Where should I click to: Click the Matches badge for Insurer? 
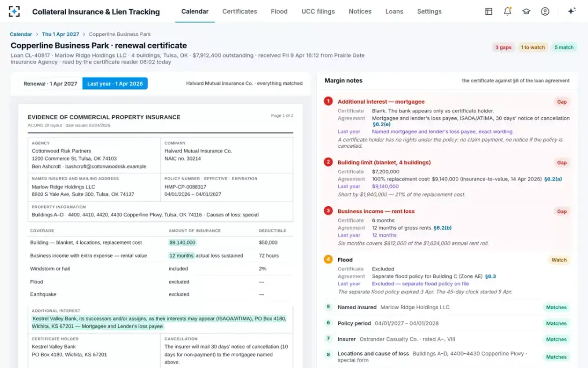(557, 339)
